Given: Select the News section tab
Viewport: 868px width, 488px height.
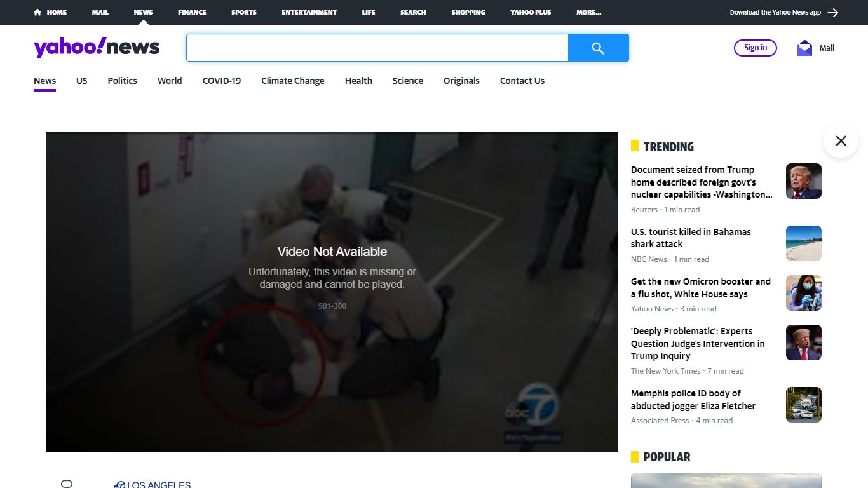Looking at the screenshot, I should [45, 81].
